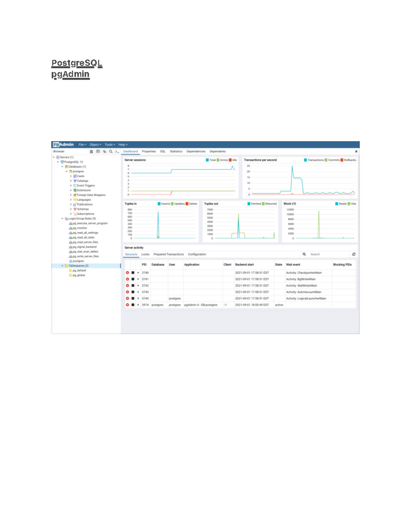Collapse the Tablespaces (2) node
The width and height of the screenshot is (411, 532).
[62, 266]
